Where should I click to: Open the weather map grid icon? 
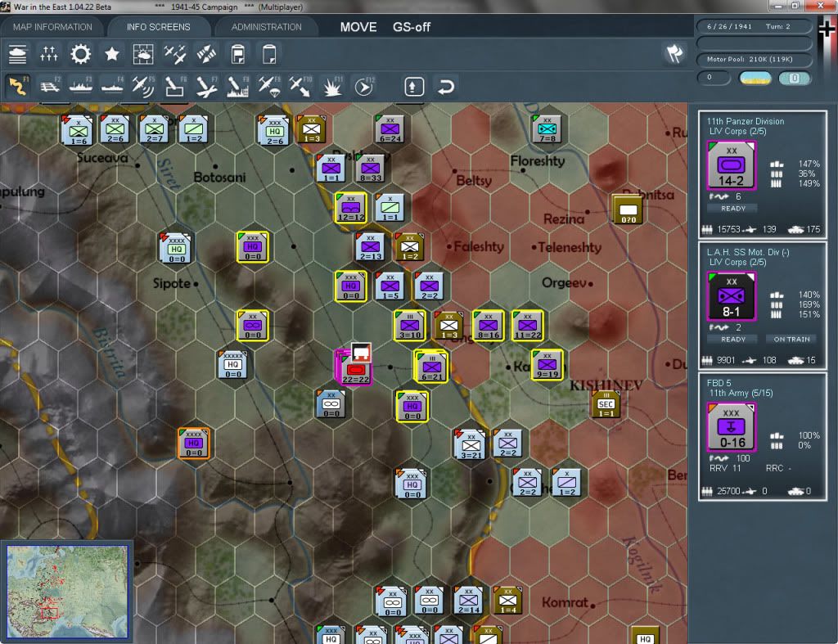[143, 54]
